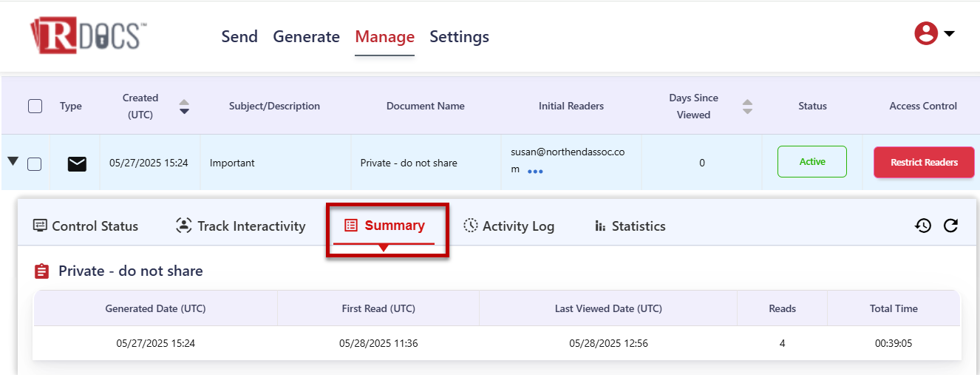This screenshot has height=389, width=980.
Task: Click the Active status button
Action: point(811,162)
